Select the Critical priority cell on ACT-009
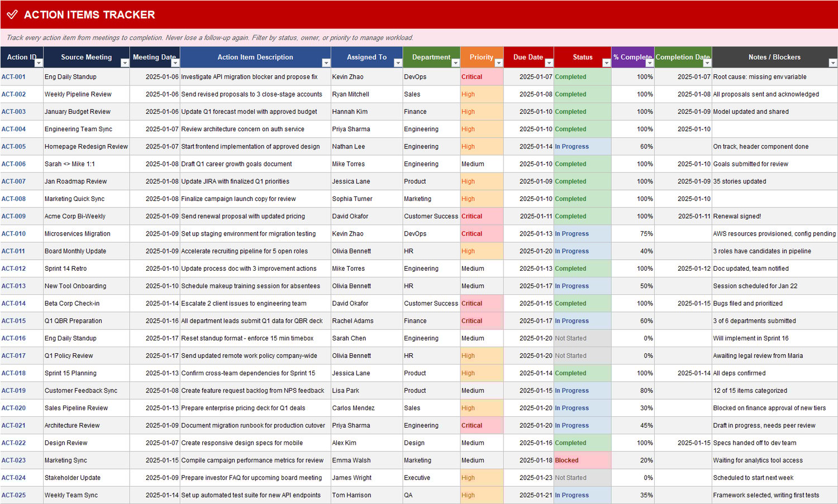 click(481, 216)
